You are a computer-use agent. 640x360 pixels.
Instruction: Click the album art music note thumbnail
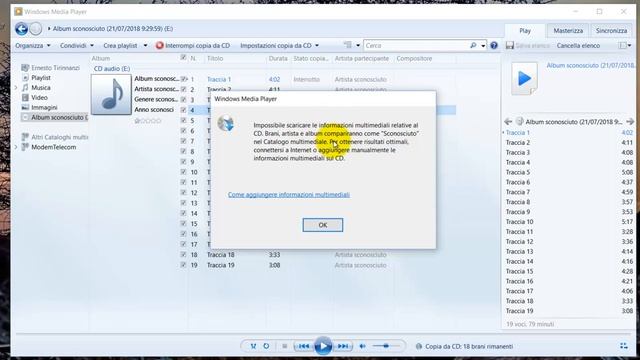pos(111,94)
